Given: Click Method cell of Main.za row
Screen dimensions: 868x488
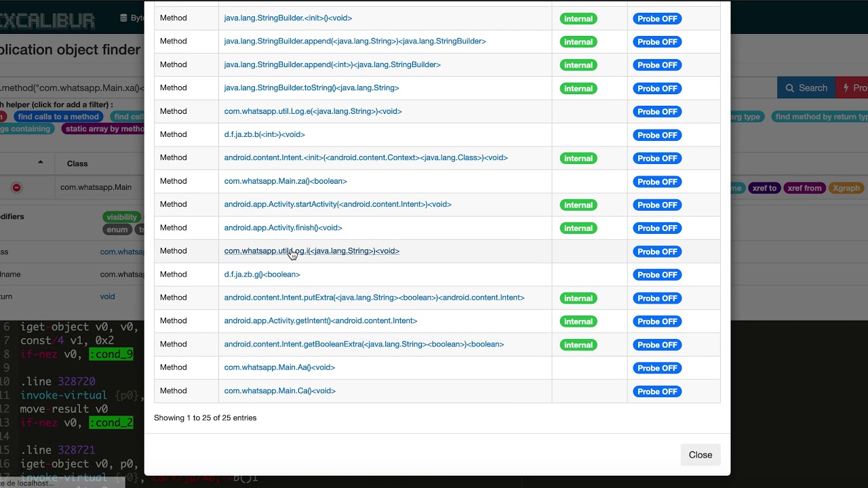Looking at the screenshot, I should point(186,181).
